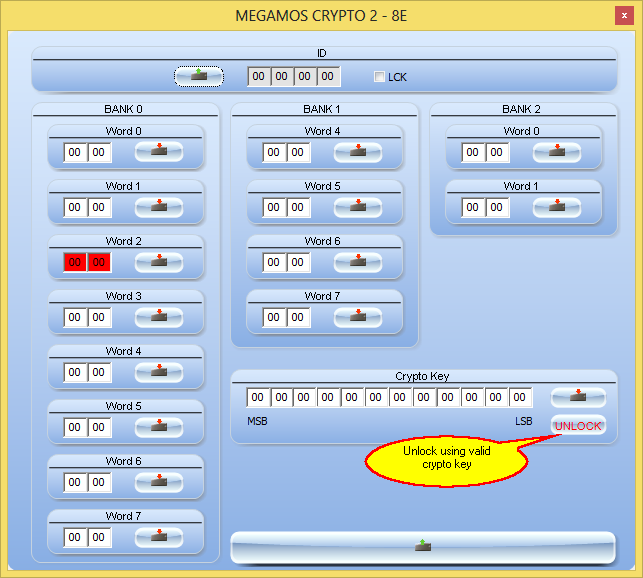The width and height of the screenshot is (643, 578).
Task: Focus the first red Word 2 byte in Bank 0
Action: [75, 262]
